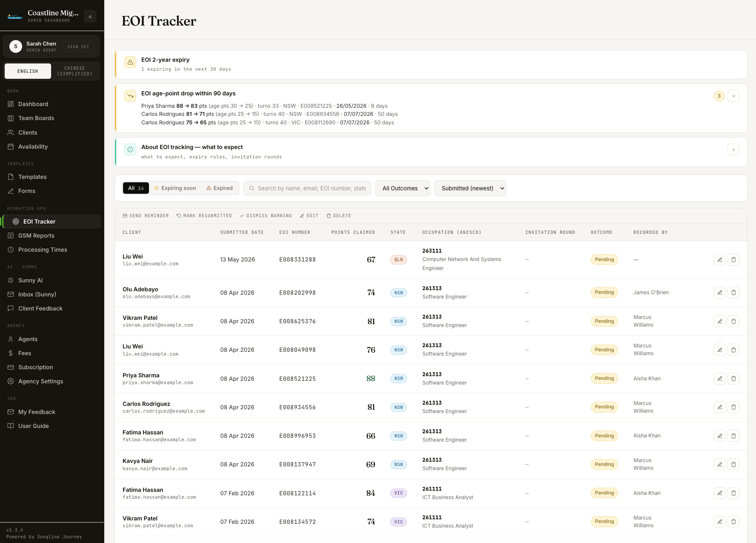Delete Priya Sharma's EOI row

(733, 379)
